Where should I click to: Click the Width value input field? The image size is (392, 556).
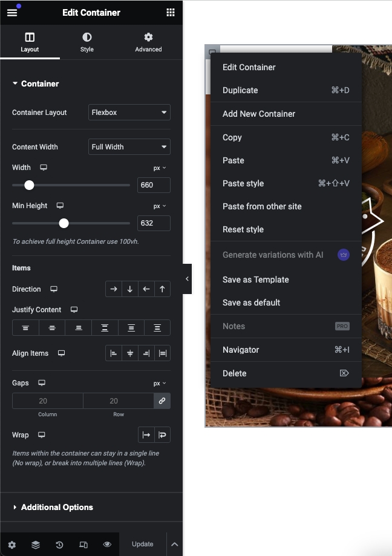pyautogui.click(x=154, y=185)
